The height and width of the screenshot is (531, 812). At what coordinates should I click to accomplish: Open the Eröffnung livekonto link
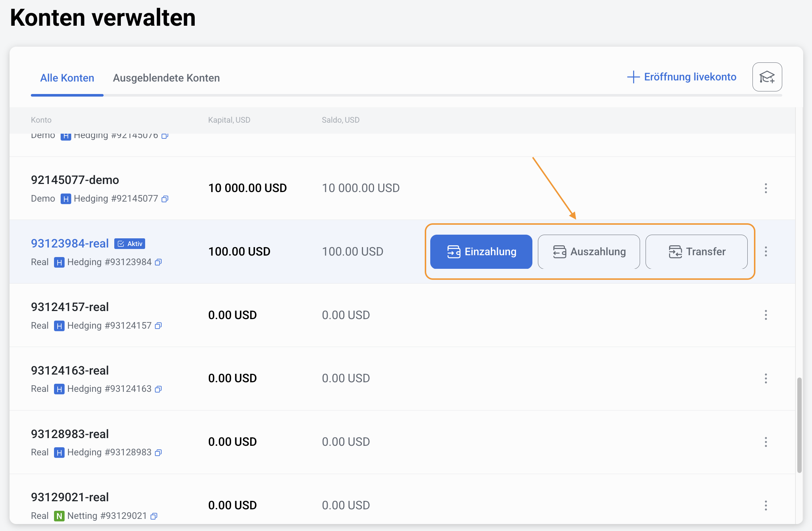[x=682, y=77]
